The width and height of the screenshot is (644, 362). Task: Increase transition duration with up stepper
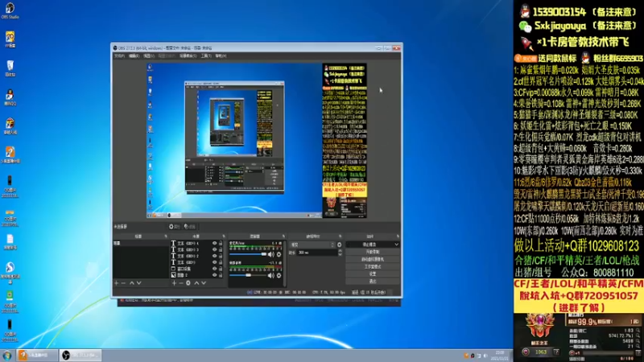340,251
